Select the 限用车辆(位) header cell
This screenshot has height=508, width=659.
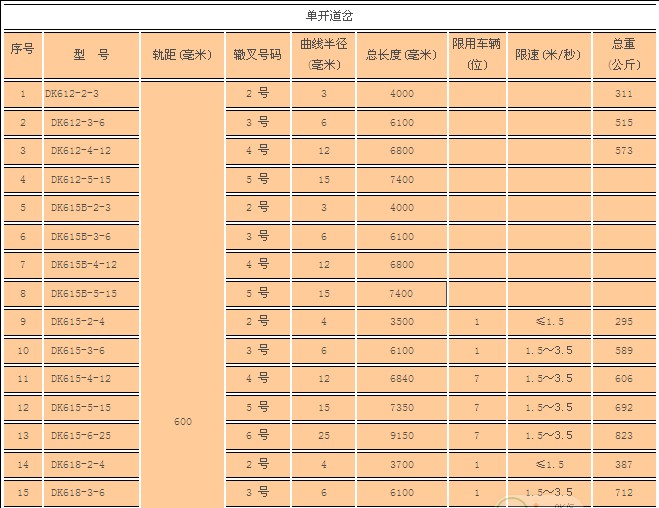(477, 54)
